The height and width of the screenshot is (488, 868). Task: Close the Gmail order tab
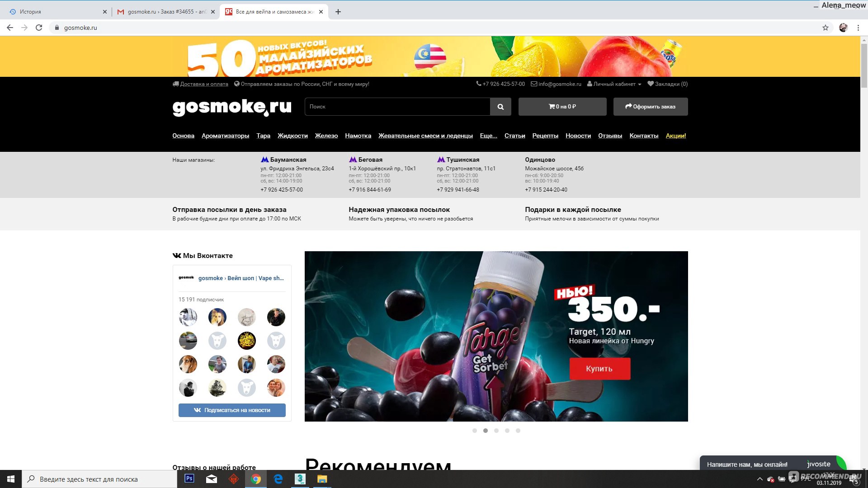pos(213,12)
